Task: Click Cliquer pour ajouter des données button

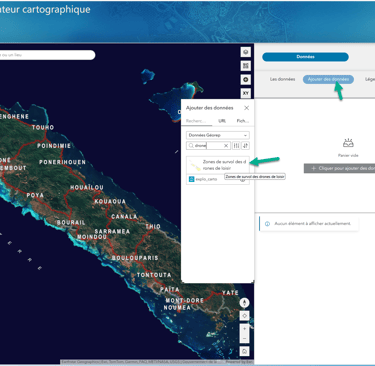Action: click(339, 168)
